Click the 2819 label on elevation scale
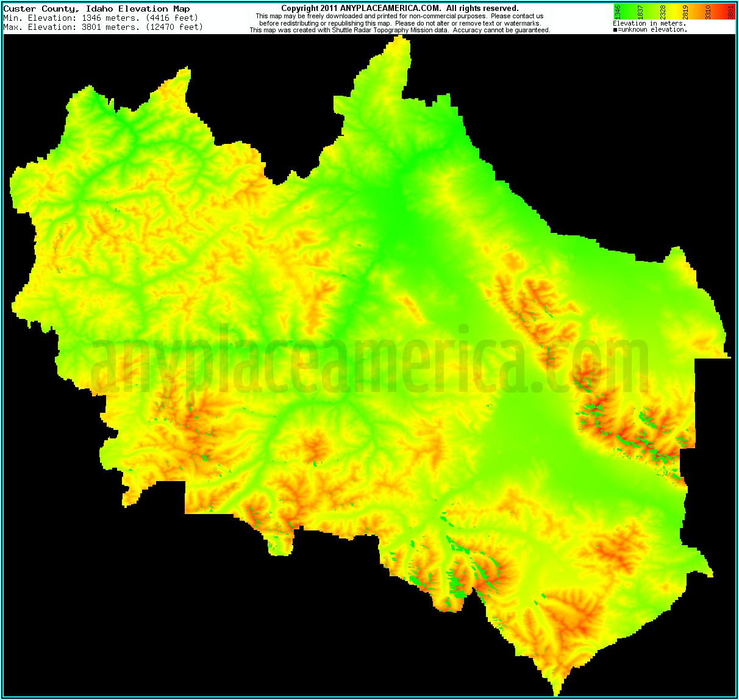Image resolution: width=739 pixels, height=700 pixels. [x=686, y=12]
